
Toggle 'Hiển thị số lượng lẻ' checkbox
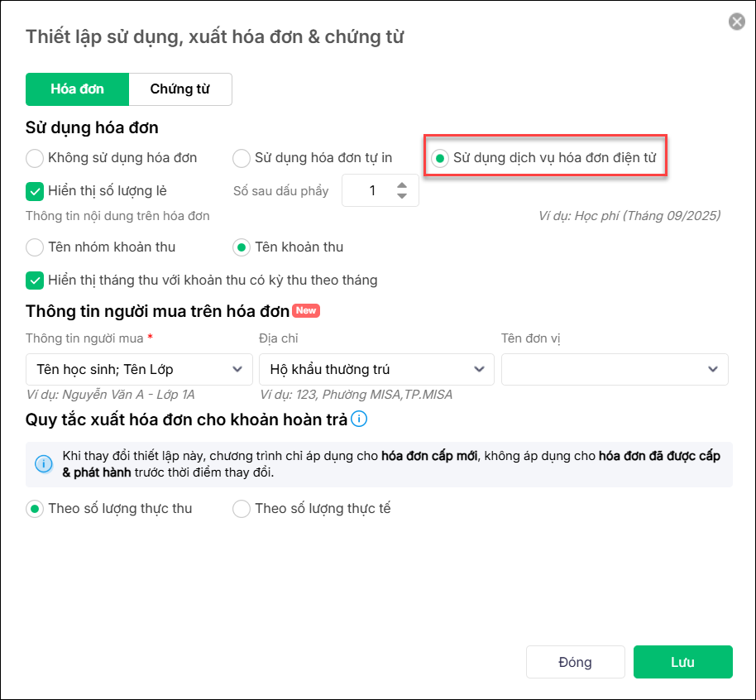pos(35,191)
